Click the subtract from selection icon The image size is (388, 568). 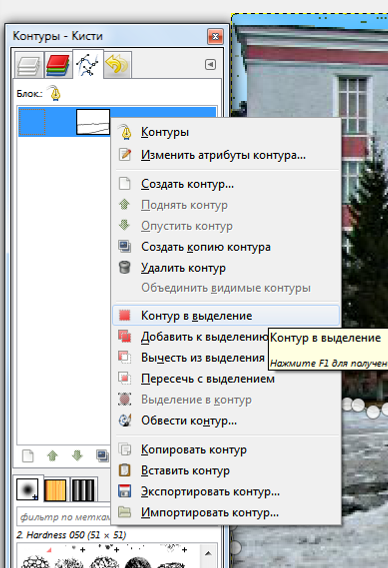[x=125, y=357]
